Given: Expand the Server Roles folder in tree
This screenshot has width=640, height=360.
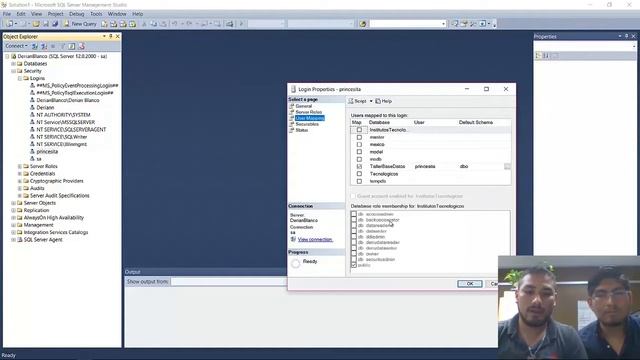Looking at the screenshot, I should (20, 167).
